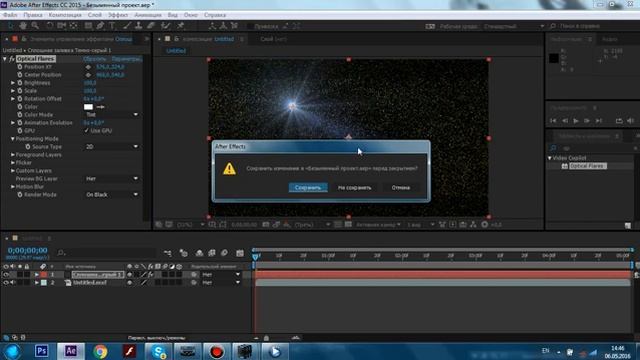Viewport: 640px width, 360px height.
Task: Select the Clone Stamp tool
Action: pos(139,26)
